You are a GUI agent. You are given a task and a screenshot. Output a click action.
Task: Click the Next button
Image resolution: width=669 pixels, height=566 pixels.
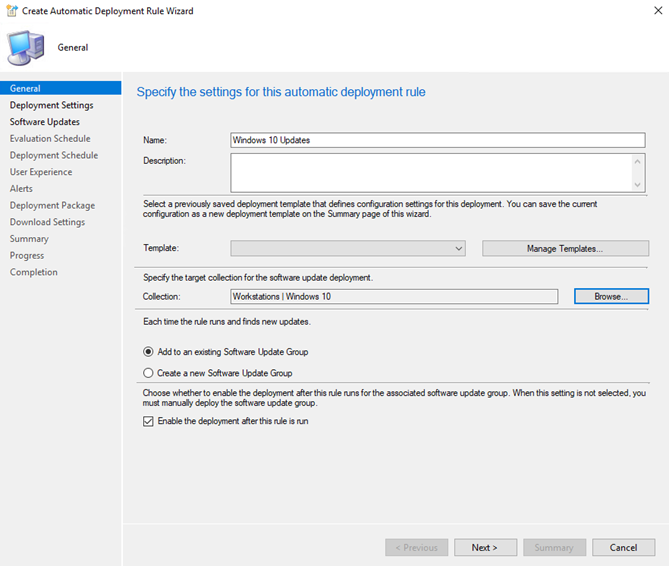point(485,547)
